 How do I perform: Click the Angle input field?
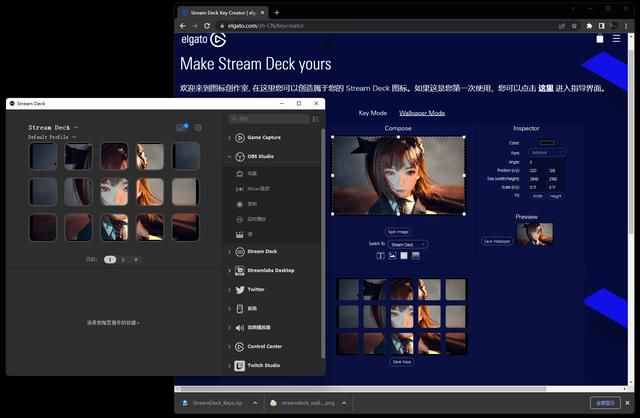(x=546, y=162)
